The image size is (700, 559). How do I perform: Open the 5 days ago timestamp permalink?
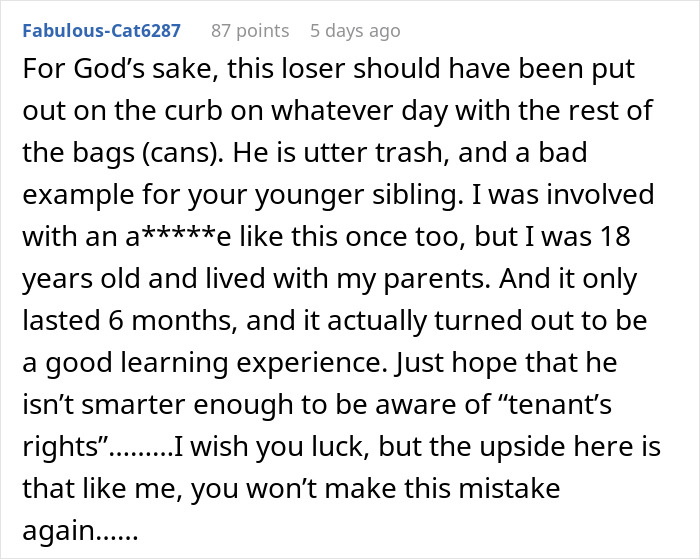[x=355, y=31]
